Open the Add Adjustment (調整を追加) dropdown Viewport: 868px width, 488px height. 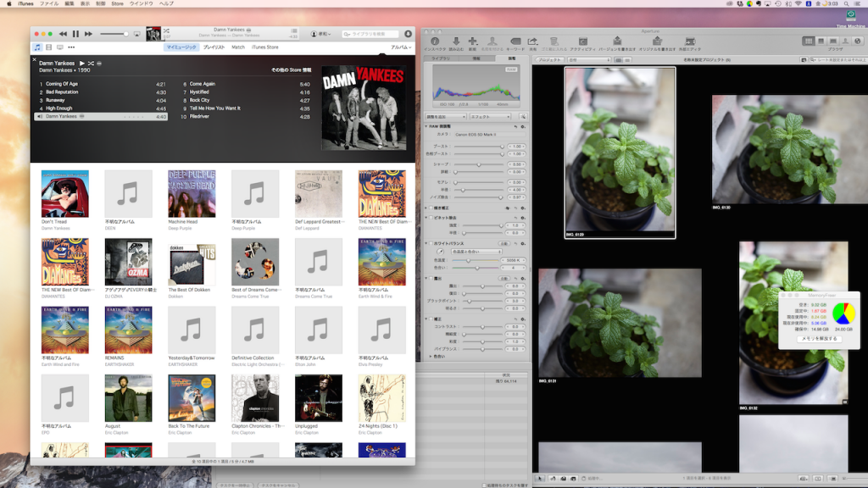point(448,116)
